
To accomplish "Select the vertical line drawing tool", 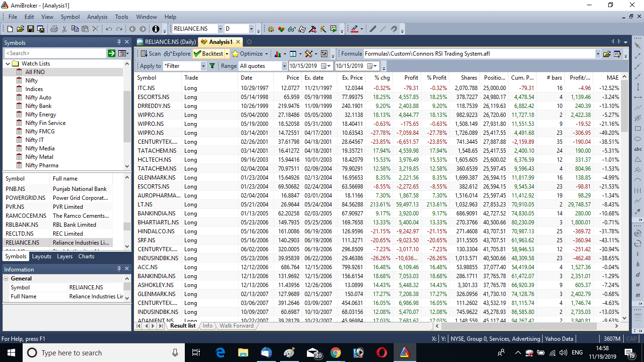I will click(638, 87).
